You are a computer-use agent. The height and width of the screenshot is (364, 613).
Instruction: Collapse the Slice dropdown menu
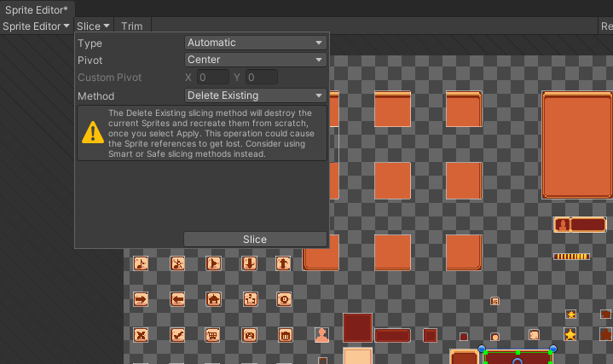tap(93, 26)
